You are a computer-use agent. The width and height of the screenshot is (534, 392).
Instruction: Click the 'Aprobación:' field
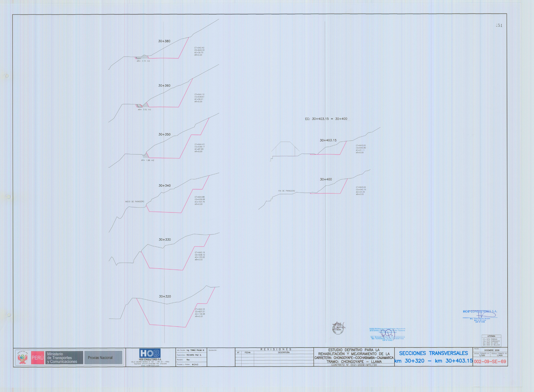(x=213, y=350)
